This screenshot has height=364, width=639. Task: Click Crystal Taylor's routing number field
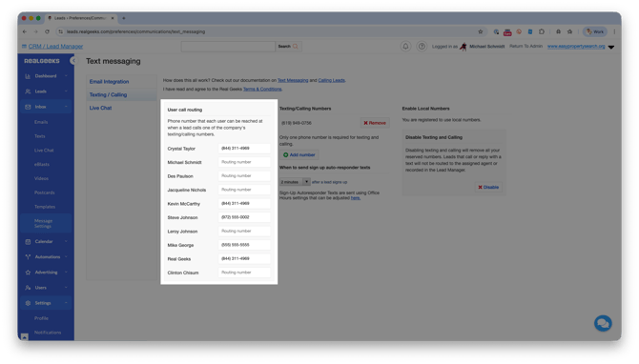tap(244, 149)
